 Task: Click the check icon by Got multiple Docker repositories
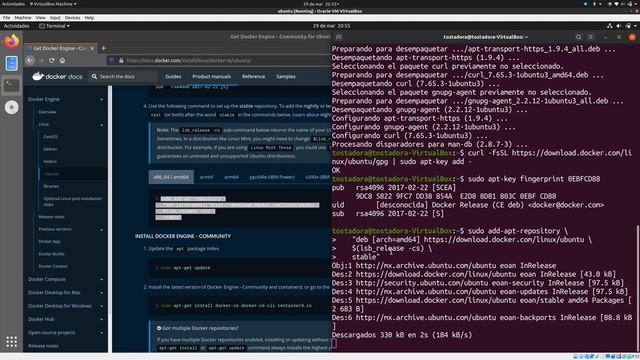(x=159, y=328)
